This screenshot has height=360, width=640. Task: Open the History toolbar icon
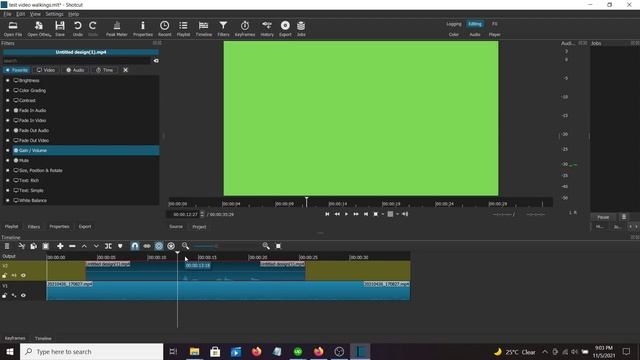pyautogui.click(x=267, y=29)
